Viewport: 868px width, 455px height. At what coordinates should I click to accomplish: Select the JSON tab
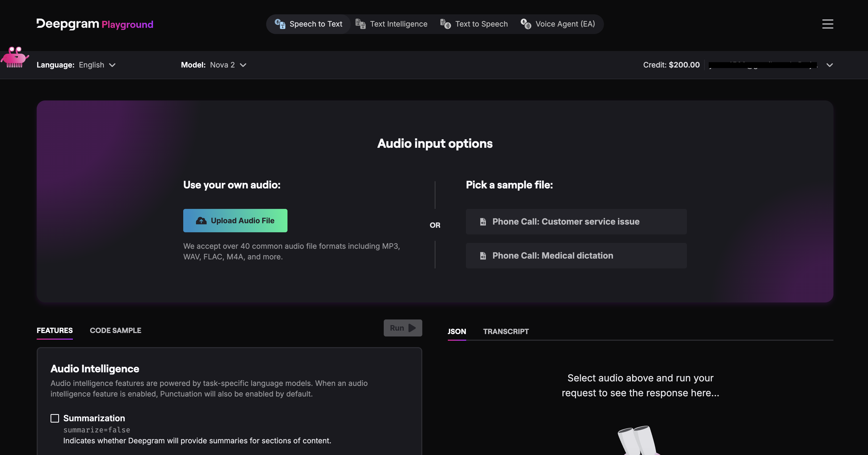[x=457, y=331]
